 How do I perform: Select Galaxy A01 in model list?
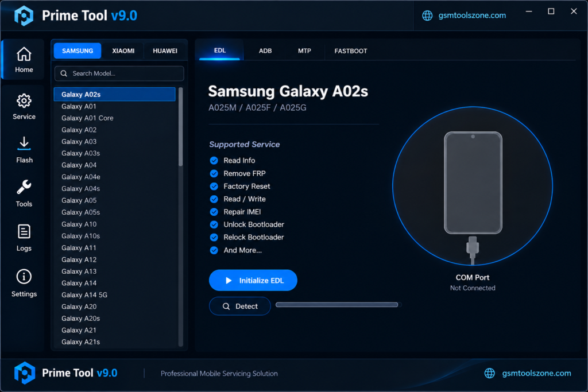pyautogui.click(x=114, y=106)
